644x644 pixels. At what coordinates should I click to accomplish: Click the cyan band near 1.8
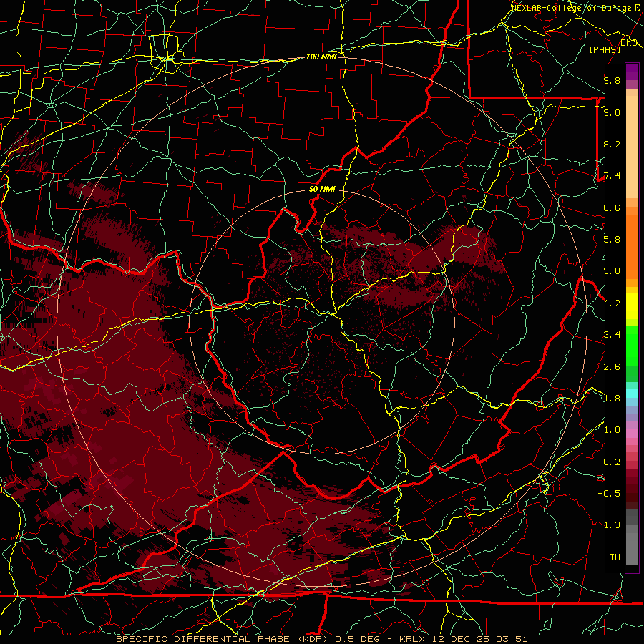(632, 394)
